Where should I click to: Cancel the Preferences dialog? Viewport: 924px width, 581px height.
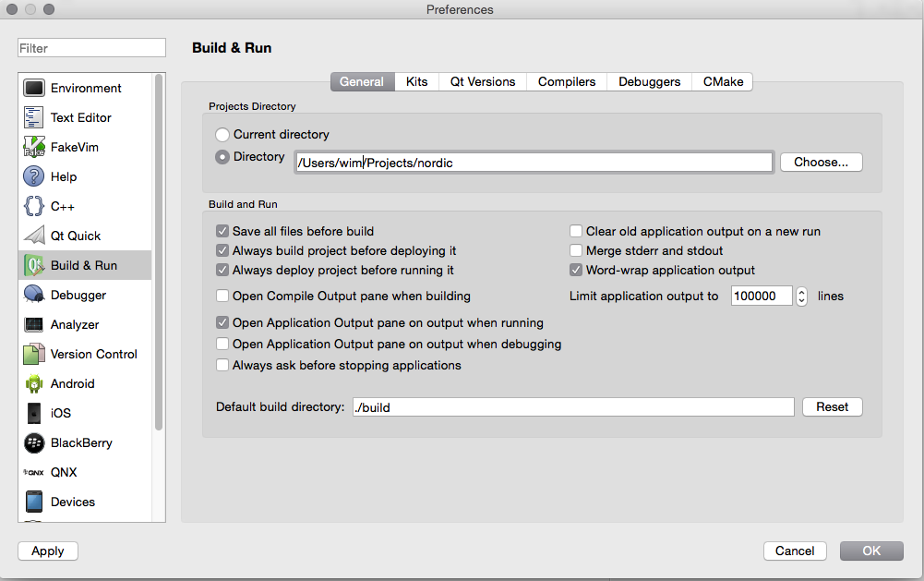click(x=795, y=551)
